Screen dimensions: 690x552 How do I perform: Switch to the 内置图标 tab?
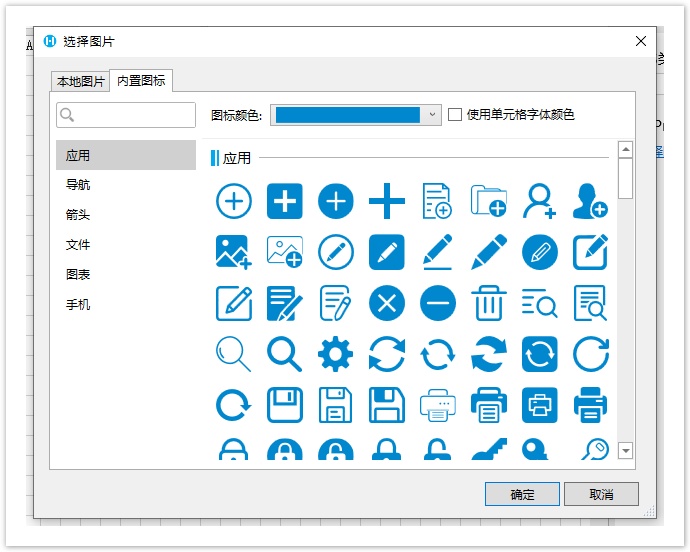point(142,81)
